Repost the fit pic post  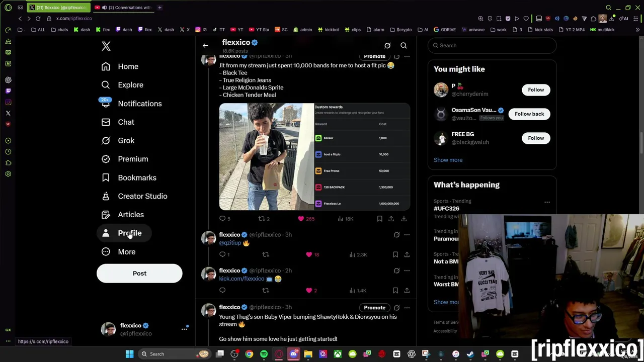[262, 219]
